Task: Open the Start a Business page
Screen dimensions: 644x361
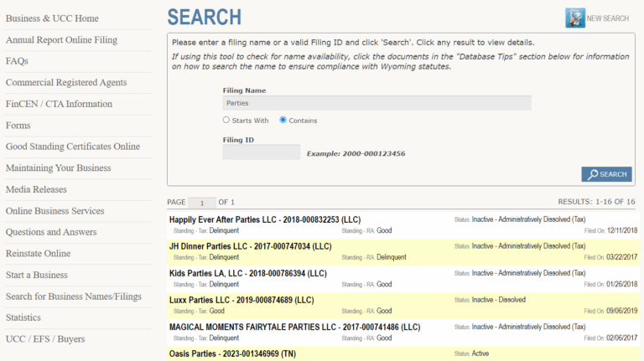Action: coord(37,275)
